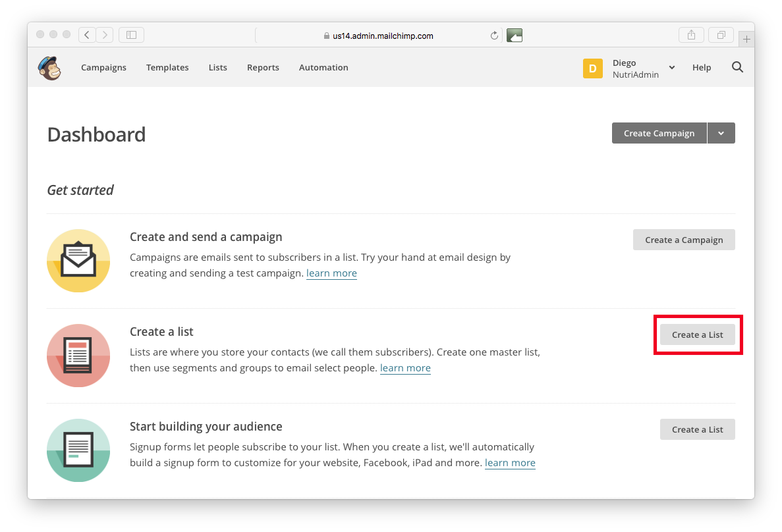Go back with browser back arrow
The width and height of the screenshot is (782, 532).
tap(87, 35)
